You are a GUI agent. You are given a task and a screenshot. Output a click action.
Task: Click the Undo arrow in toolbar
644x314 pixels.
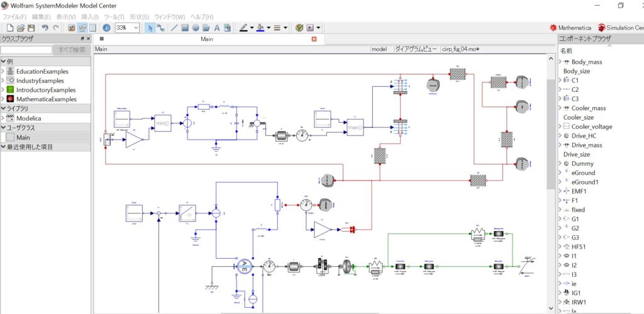45,28
